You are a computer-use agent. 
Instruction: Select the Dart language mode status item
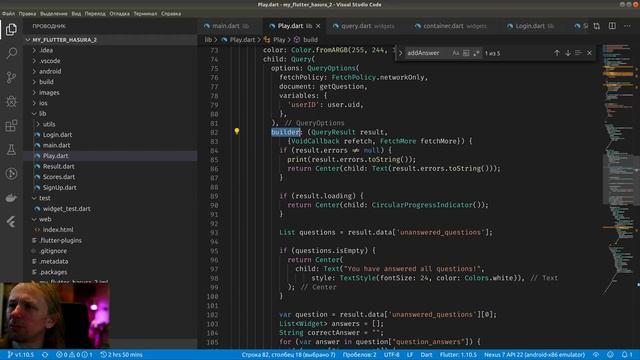[x=426, y=355]
